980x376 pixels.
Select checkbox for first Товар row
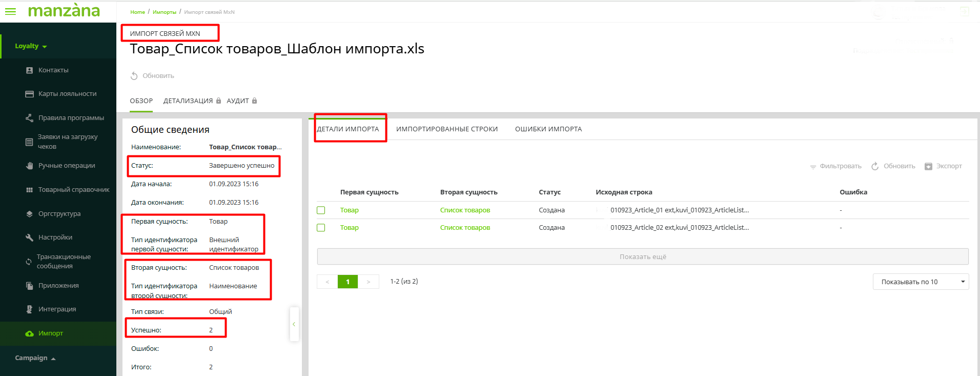click(x=321, y=210)
